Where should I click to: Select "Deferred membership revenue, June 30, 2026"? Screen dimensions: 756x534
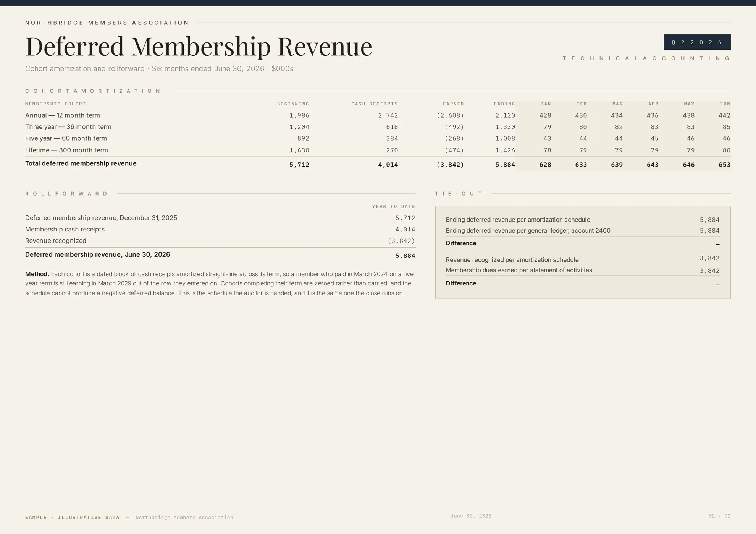pos(98,255)
